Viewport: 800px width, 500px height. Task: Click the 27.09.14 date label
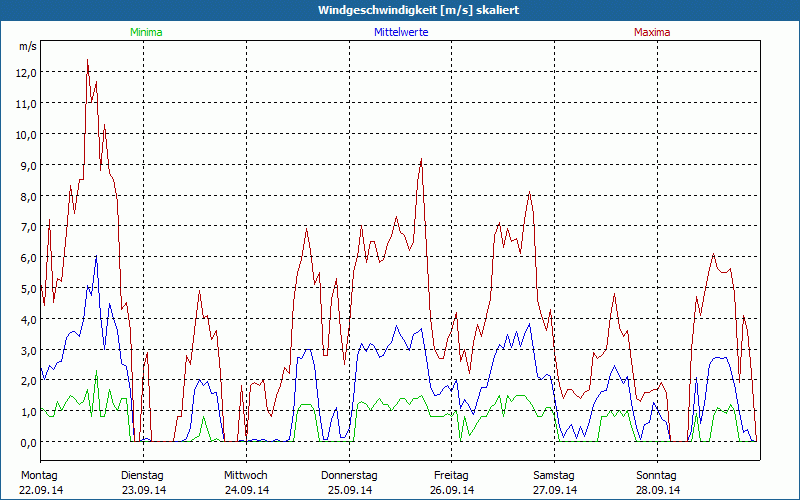[x=555, y=490]
